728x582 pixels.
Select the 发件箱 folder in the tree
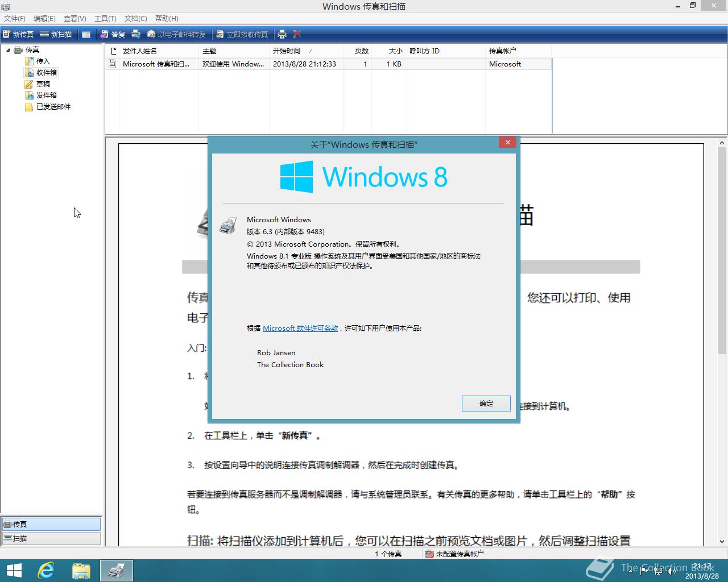[46, 95]
